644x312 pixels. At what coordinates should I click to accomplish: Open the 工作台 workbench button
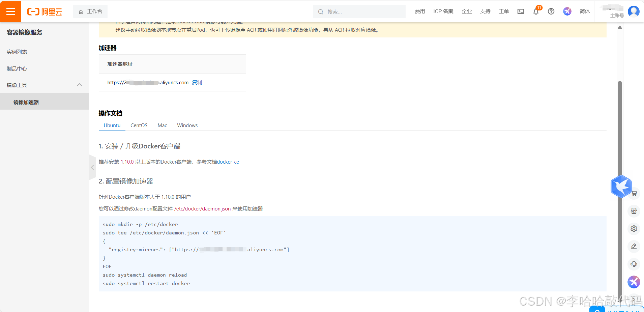[x=90, y=11]
